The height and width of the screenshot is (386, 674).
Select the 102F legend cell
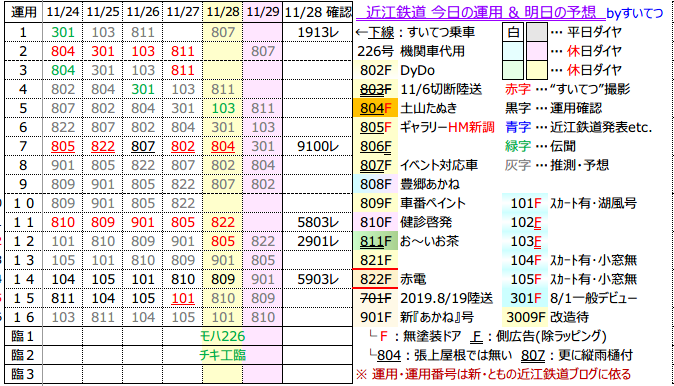(525, 222)
